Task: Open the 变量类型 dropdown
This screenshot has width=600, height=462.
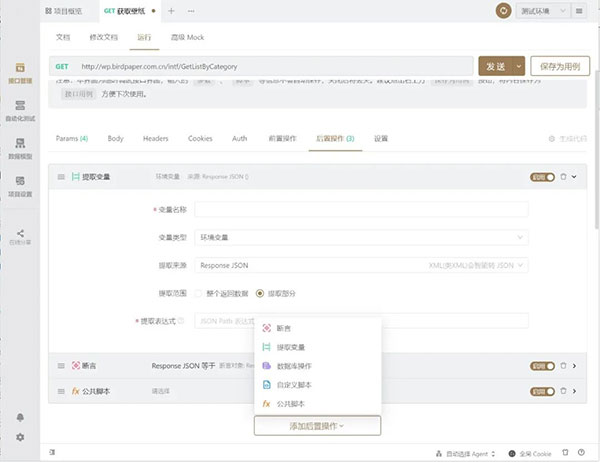Action: coord(361,237)
